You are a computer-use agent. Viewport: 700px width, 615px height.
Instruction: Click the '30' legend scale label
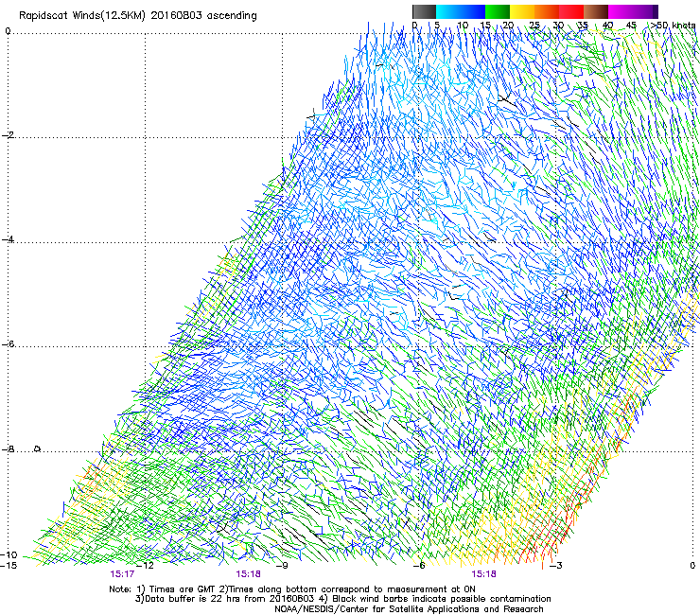coord(558,26)
